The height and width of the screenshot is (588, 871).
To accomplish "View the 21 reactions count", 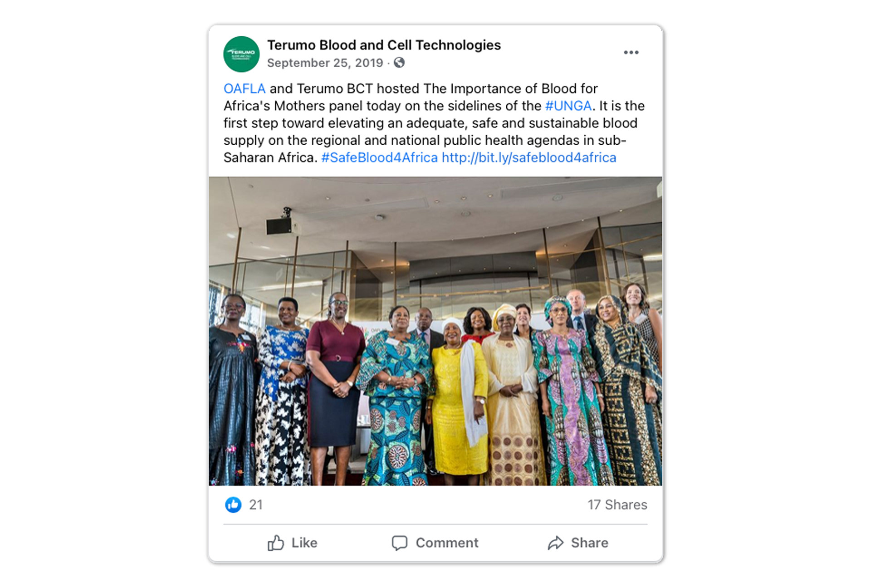I will [x=256, y=505].
